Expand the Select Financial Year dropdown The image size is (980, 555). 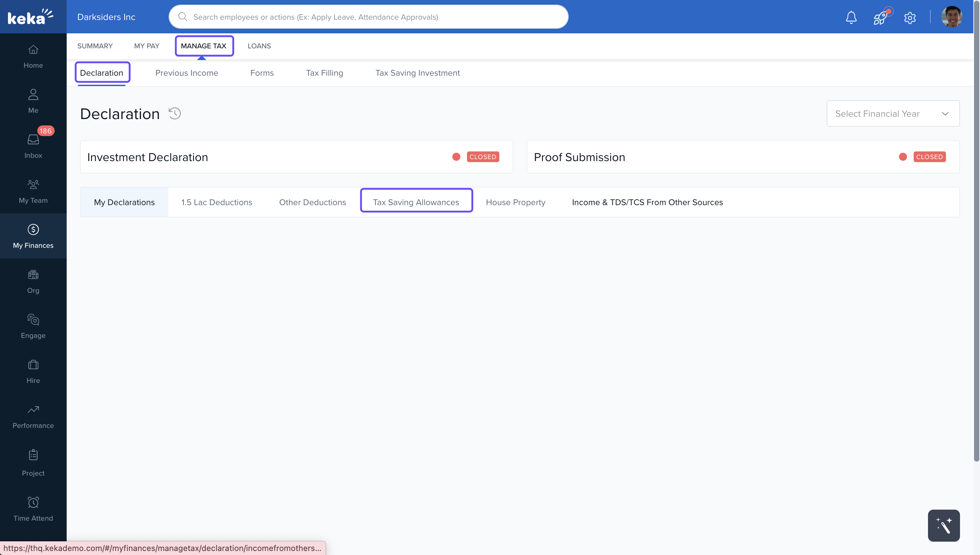click(x=892, y=114)
